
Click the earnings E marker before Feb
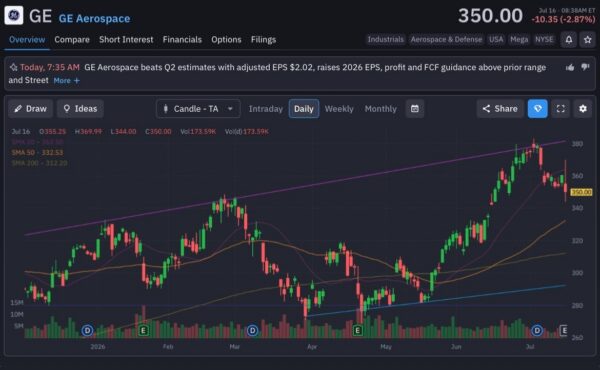pos(143,330)
